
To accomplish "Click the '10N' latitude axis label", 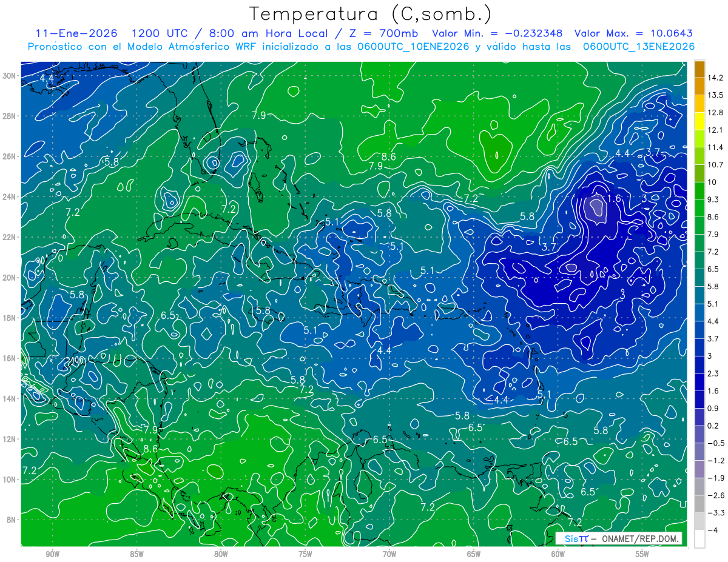I will click(x=10, y=480).
